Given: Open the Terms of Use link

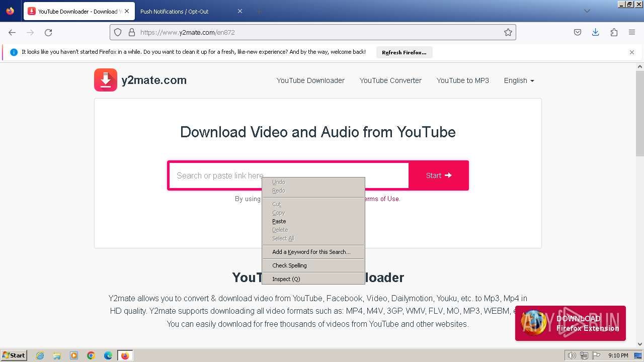Looking at the screenshot, I should (381, 199).
